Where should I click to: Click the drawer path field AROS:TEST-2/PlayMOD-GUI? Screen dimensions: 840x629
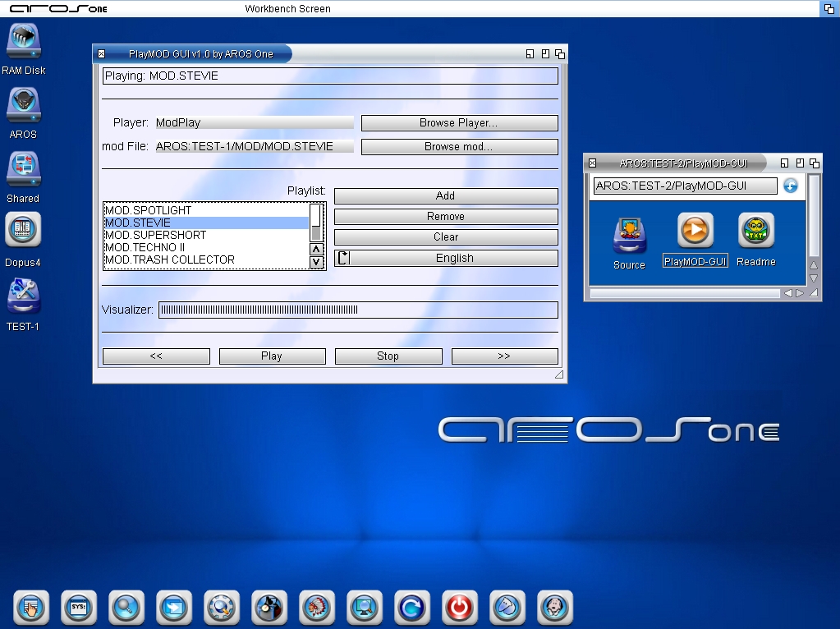[x=685, y=186]
